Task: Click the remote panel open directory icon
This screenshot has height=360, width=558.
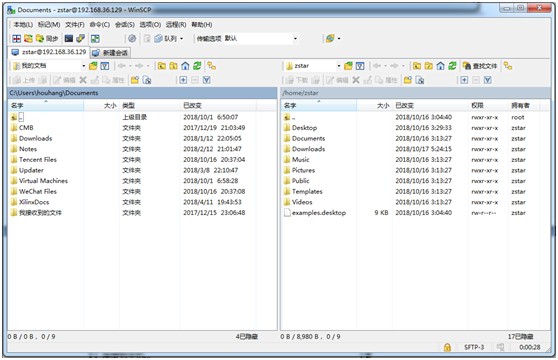Action: pos(348,66)
